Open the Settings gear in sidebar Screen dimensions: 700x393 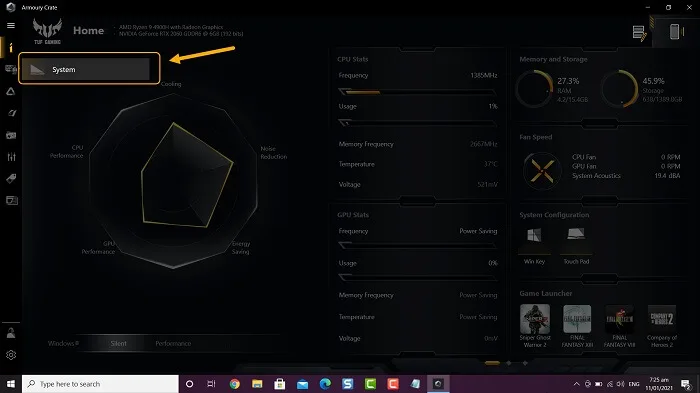(x=11, y=355)
